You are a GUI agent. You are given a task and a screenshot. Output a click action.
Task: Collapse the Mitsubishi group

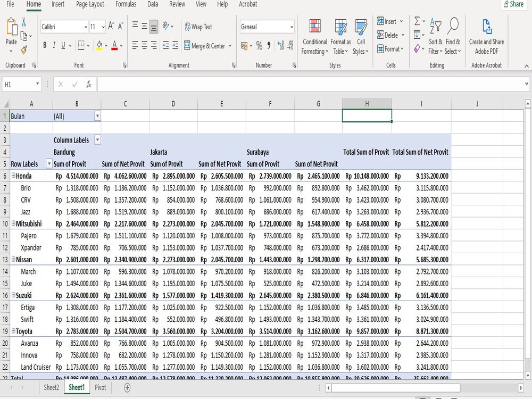(x=14, y=223)
